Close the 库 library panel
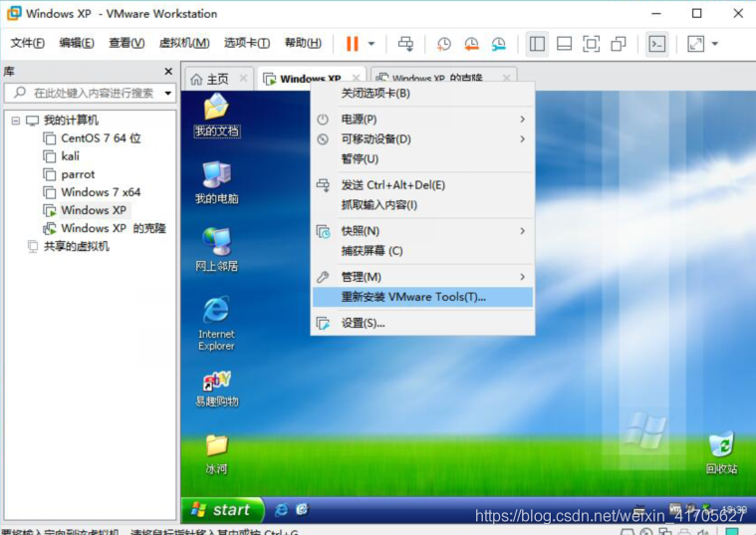This screenshot has height=535, width=756. point(168,72)
